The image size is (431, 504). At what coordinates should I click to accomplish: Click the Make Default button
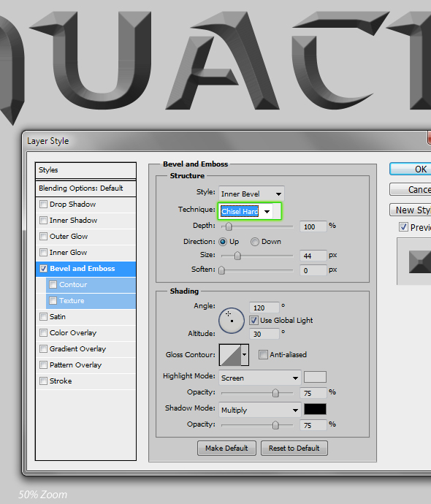[226, 448]
